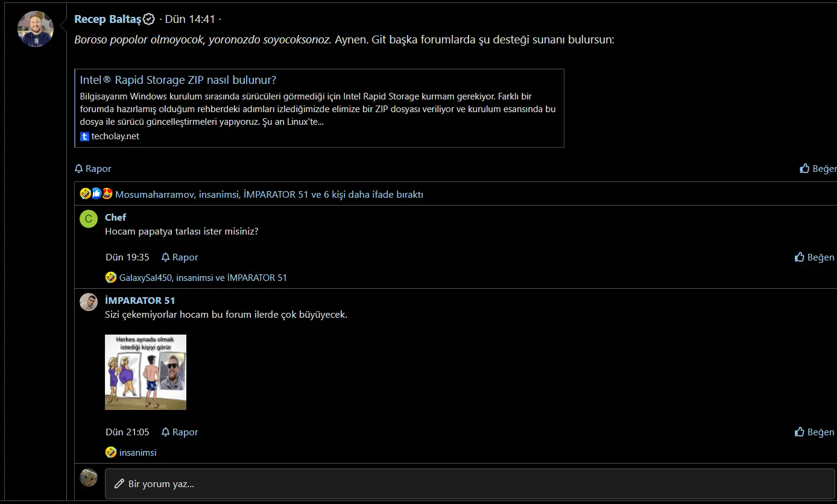
Task: Open insanimsi reaction link under last comment
Action: 137,453
